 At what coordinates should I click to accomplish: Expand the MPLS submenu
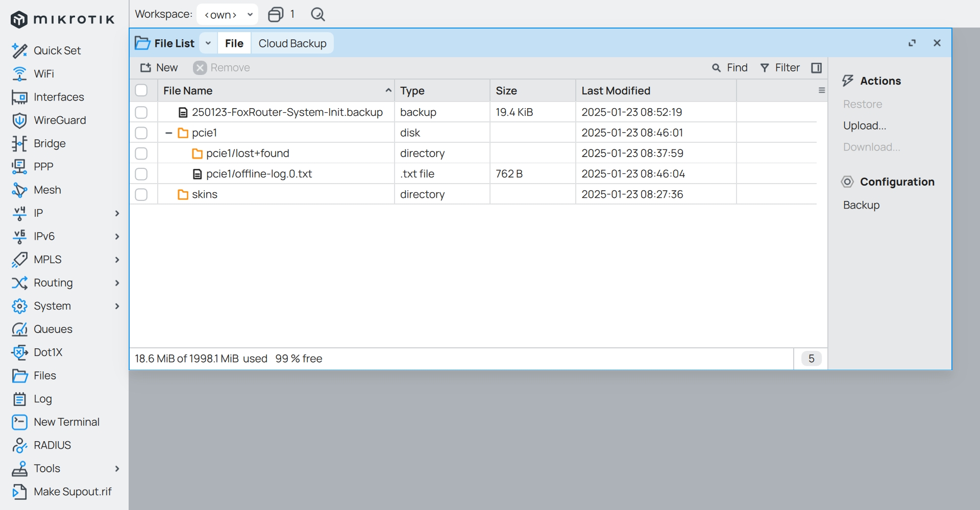117,260
